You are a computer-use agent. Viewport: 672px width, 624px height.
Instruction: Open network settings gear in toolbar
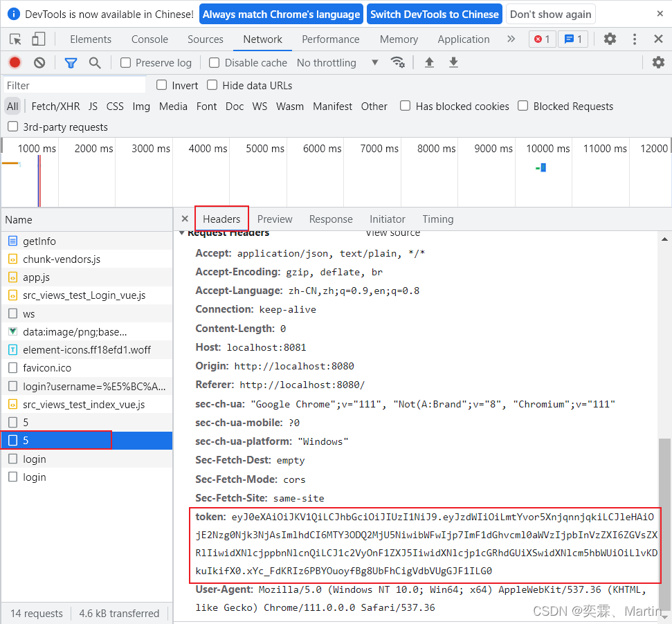658,62
